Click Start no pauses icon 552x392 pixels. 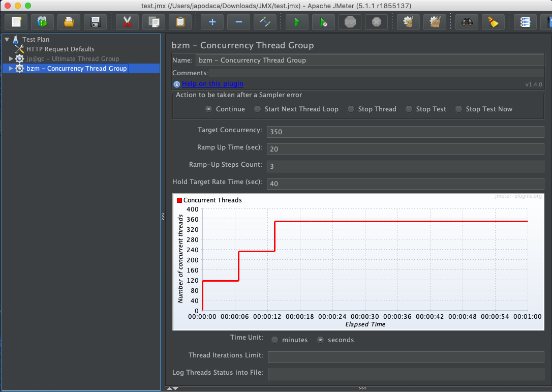(324, 22)
